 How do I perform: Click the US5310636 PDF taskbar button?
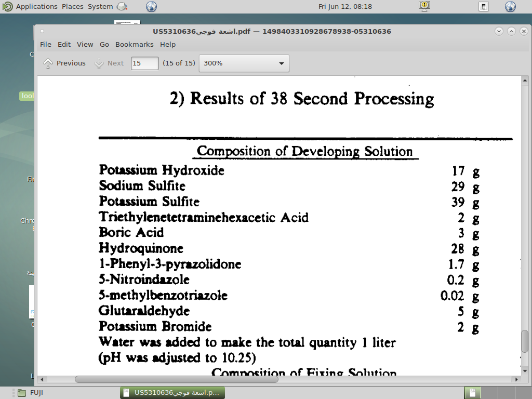coord(172,393)
